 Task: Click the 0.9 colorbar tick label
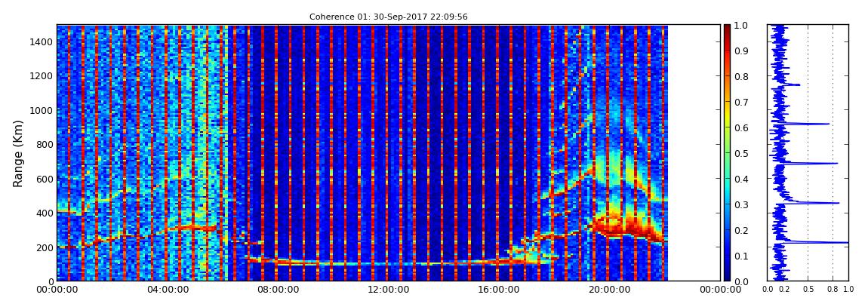(x=741, y=51)
